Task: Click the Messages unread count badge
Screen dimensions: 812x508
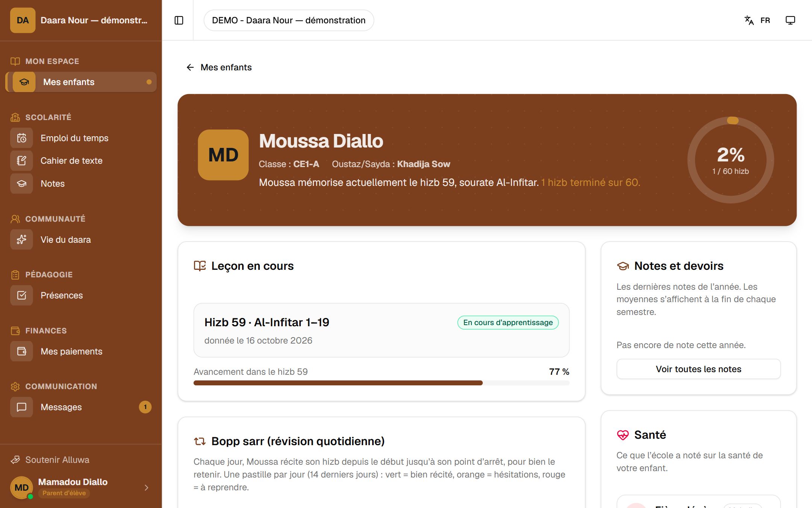Action: 145,407
